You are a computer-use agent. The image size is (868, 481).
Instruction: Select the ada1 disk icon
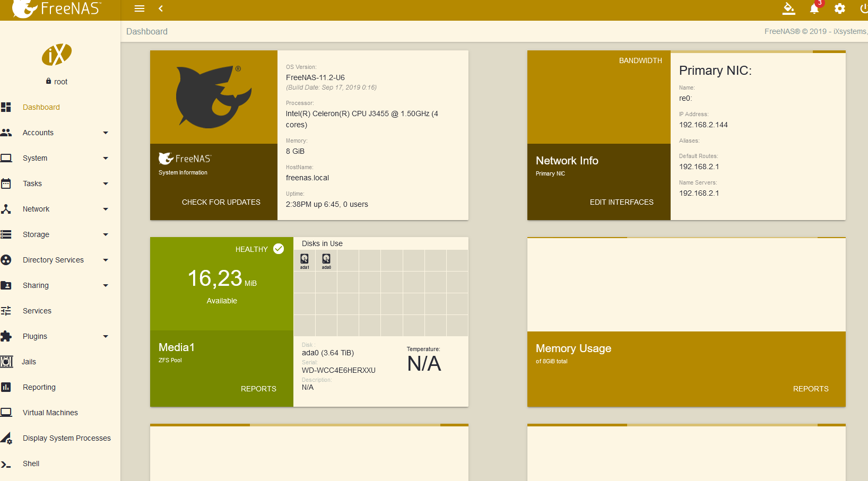pos(305,260)
